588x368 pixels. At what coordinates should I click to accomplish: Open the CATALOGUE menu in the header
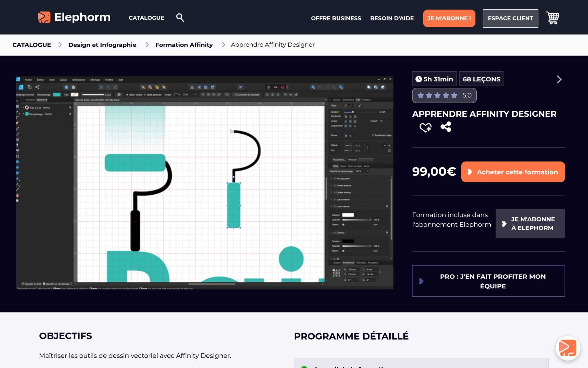[x=146, y=18]
